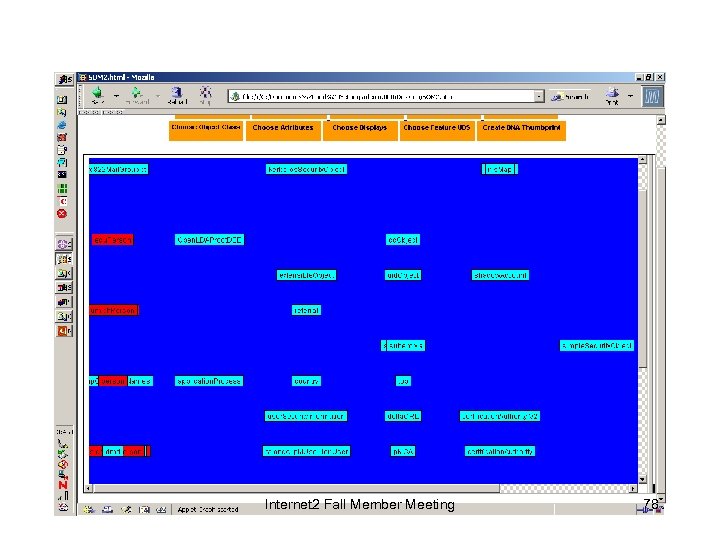Select the red umichPerson class box
This screenshot has height=540, width=720.
tap(113, 310)
